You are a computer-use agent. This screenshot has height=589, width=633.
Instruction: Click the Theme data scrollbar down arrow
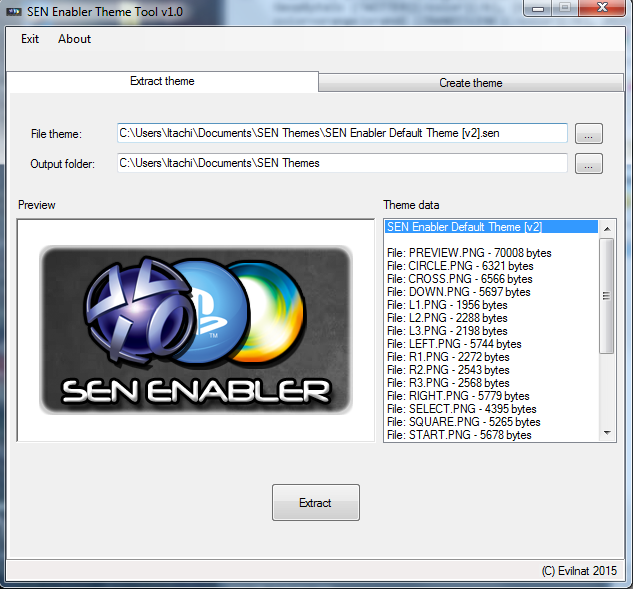click(607, 433)
